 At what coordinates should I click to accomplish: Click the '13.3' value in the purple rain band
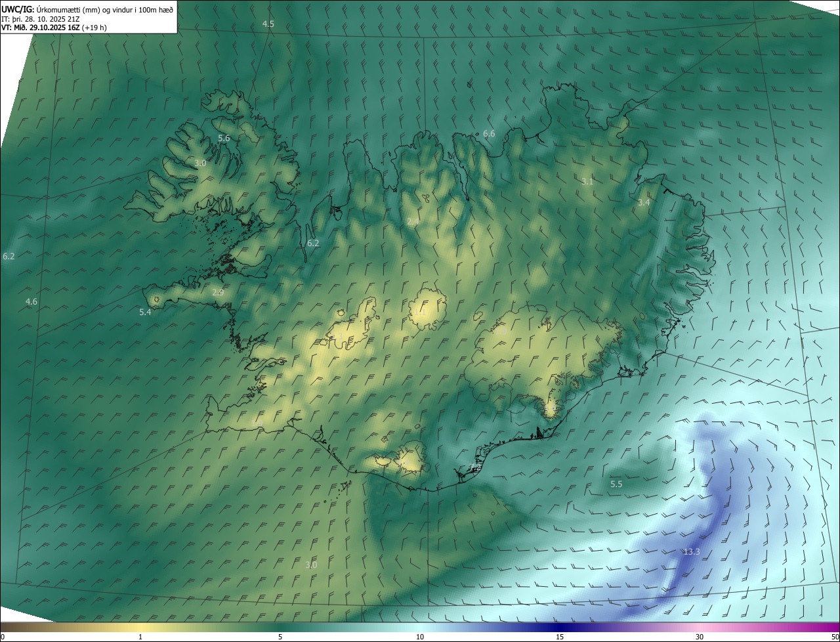click(692, 552)
